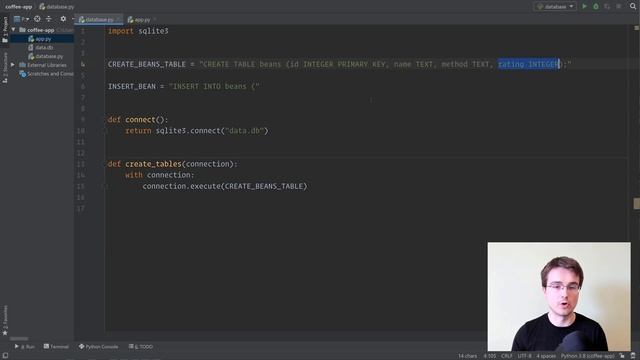Open Search Everywhere magnifier icon
The width and height of the screenshot is (640, 360).
tap(633, 6)
